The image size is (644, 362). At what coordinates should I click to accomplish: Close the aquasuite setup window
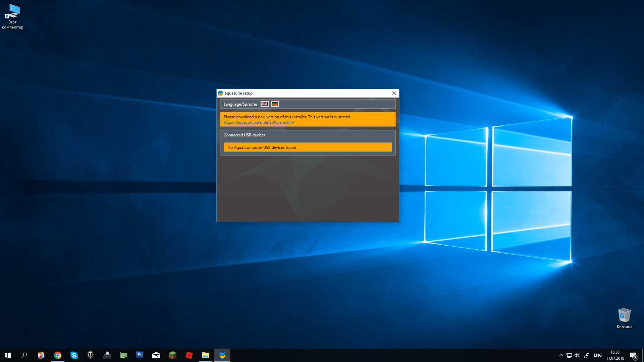[394, 93]
